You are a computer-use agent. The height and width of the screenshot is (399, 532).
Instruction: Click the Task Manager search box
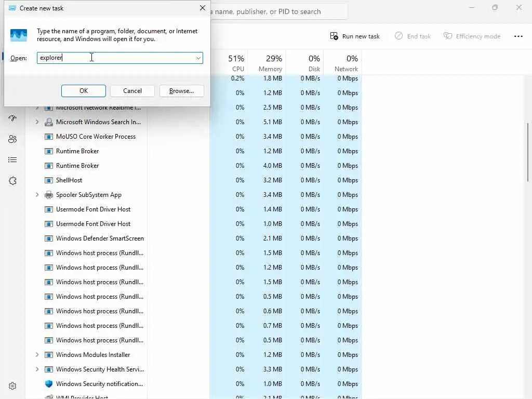tap(279, 11)
